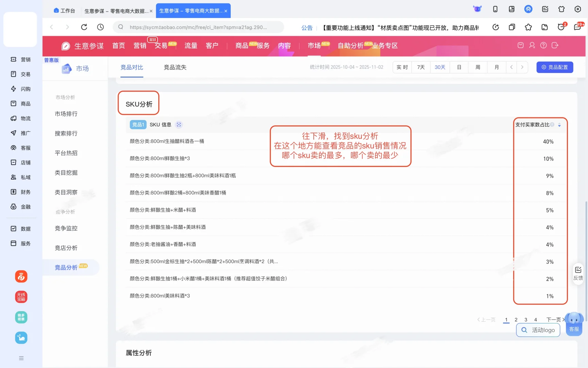Go to 类目洞察 in the market menu
The height and width of the screenshot is (368, 588).
[x=66, y=193]
